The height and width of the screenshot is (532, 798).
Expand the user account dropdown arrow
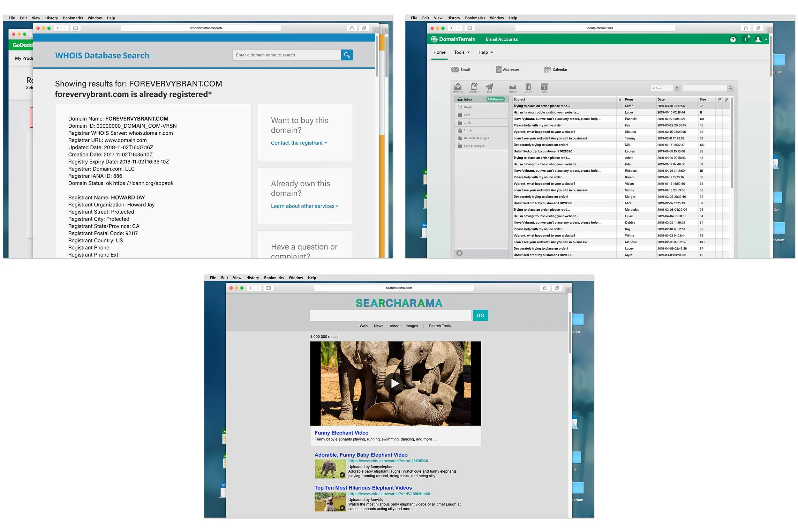tap(766, 39)
